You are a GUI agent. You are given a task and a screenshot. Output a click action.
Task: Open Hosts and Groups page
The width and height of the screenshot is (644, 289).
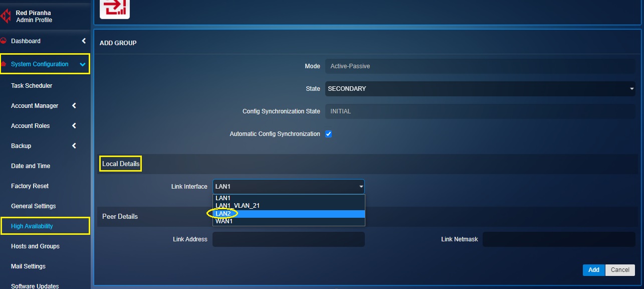click(x=35, y=246)
